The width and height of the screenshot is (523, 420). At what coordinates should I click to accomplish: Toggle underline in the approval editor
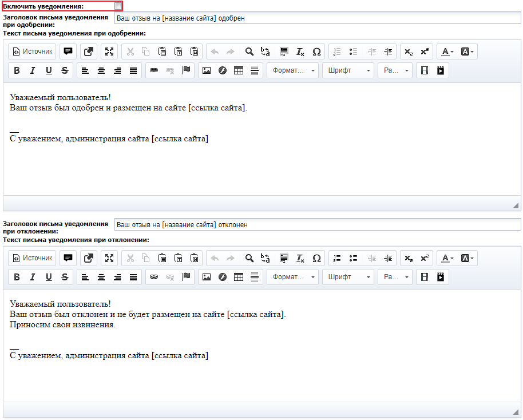pos(49,70)
